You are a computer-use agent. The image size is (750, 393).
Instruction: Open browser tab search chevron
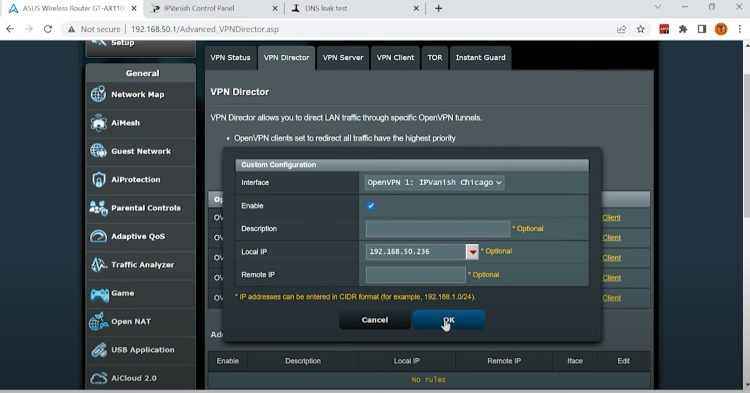click(x=658, y=7)
